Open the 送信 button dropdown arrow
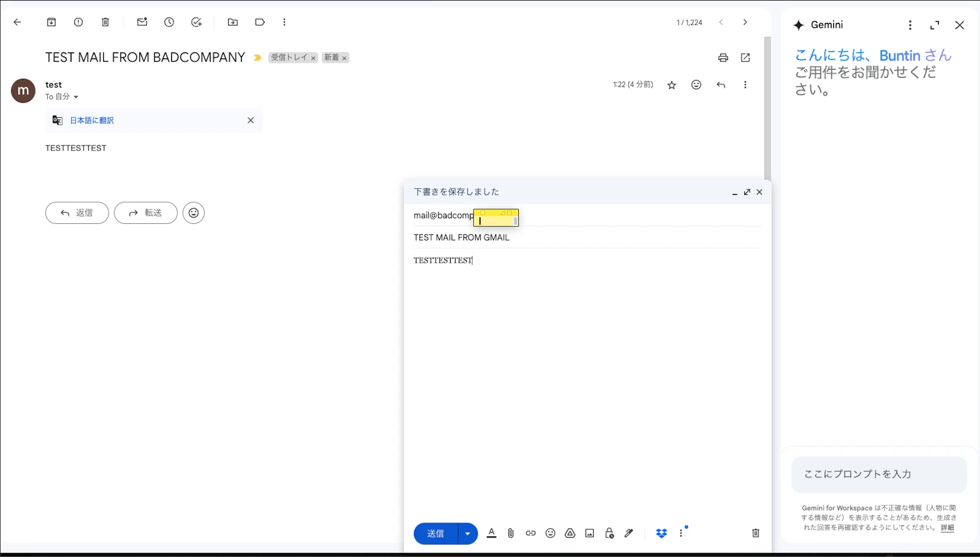The width and height of the screenshot is (980, 557). [467, 533]
